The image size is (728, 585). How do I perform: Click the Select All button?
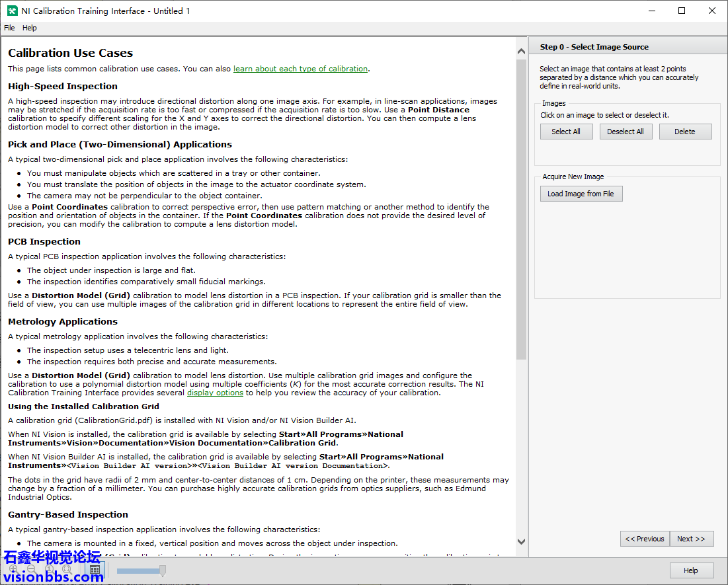click(567, 132)
